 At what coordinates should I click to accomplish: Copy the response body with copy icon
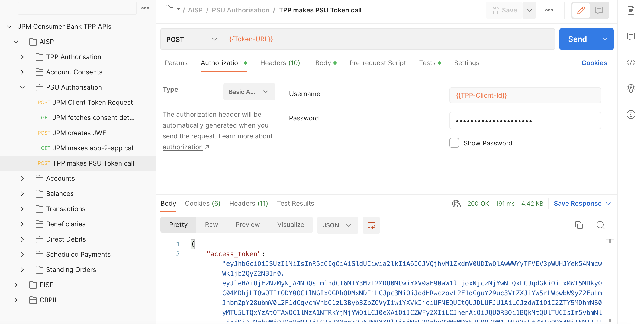point(579,225)
